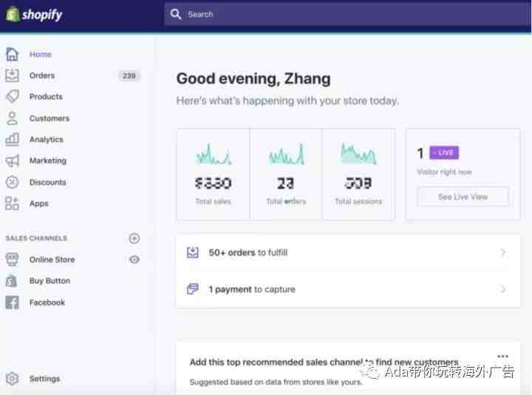The width and height of the screenshot is (532, 395).
Task: Click the purple LIVE badge
Action: (444, 152)
